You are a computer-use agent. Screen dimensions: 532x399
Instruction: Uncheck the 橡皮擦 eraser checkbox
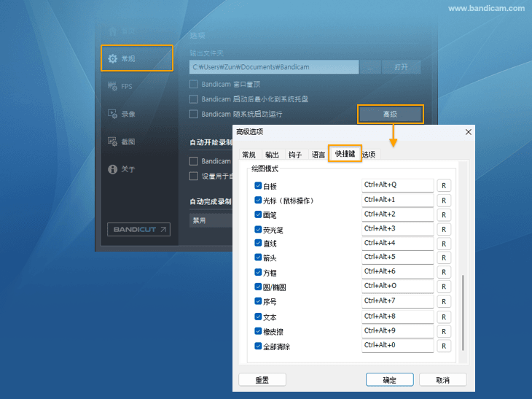click(x=258, y=331)
